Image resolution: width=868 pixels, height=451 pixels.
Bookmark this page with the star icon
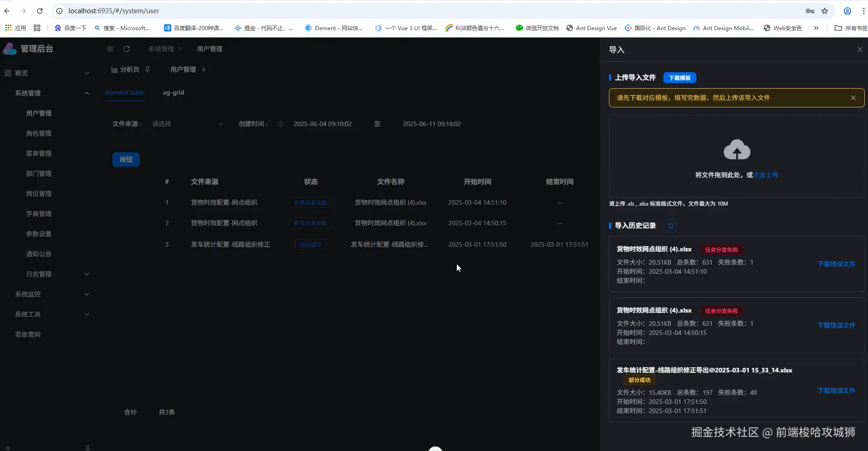825,11
